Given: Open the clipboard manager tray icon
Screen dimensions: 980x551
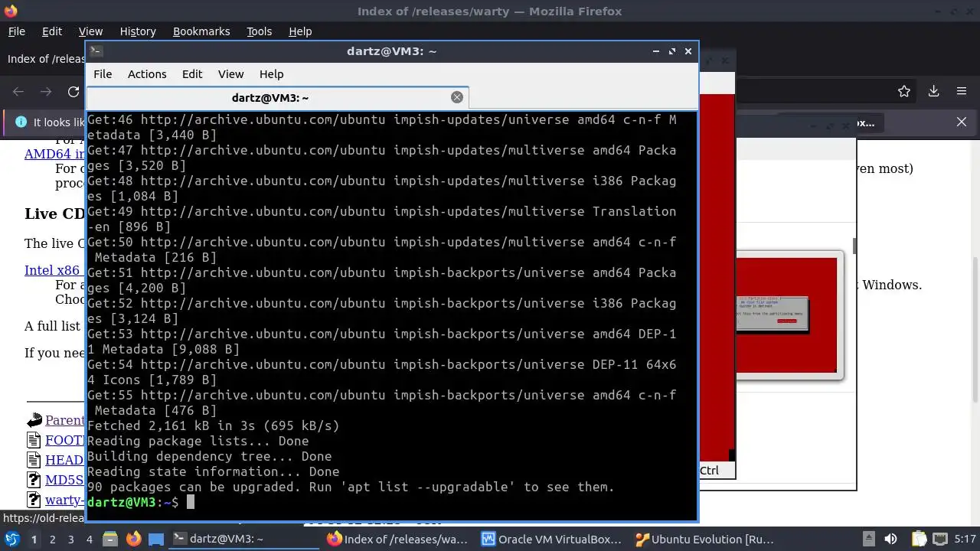Looking at the screenshot, I should pyautogui.click(x=919, y=539).
